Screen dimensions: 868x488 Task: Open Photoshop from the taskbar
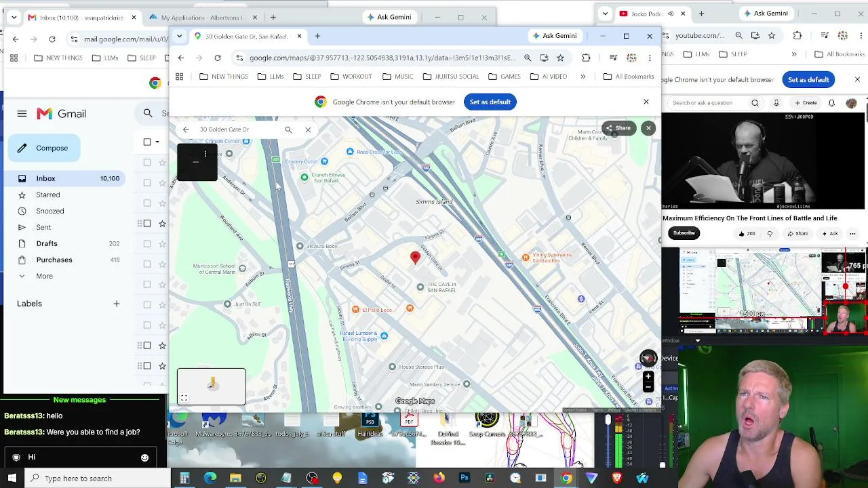(x=464, y=479)
